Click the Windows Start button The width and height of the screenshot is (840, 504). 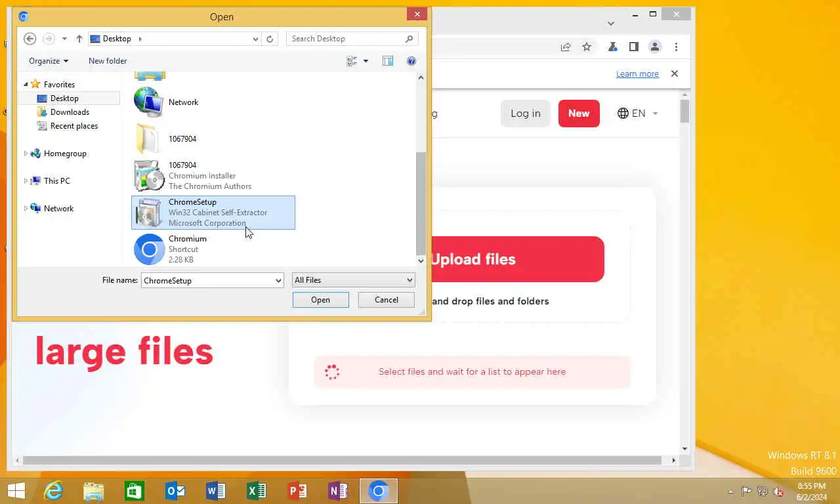(16, 491)
